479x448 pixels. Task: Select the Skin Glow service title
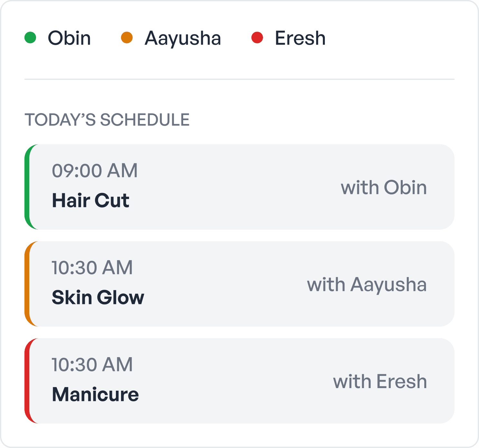pos(98,298)
